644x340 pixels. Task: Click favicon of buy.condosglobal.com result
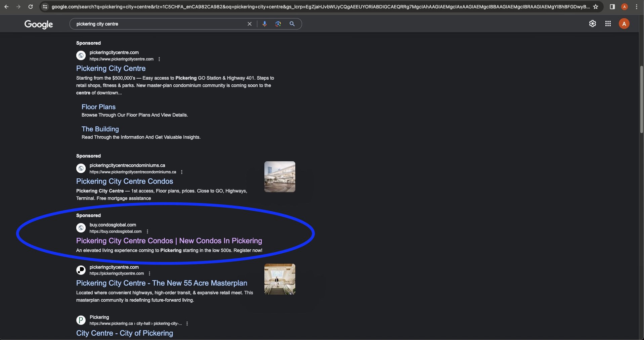coord(81,228)
